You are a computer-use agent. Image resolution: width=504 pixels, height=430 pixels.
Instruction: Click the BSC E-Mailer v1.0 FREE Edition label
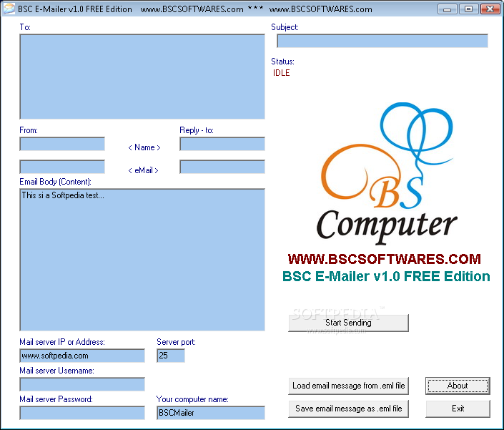[x=386, y=277]
